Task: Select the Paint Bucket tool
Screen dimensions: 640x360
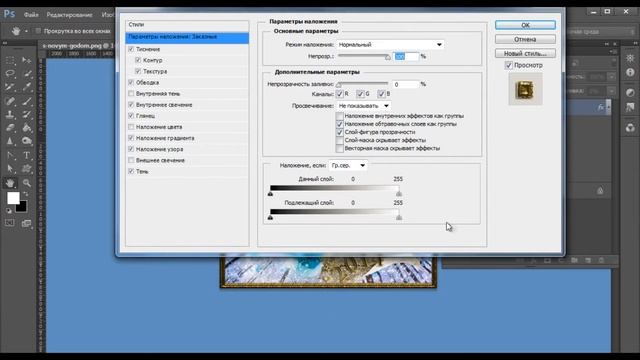Action: tap(27, 128)
